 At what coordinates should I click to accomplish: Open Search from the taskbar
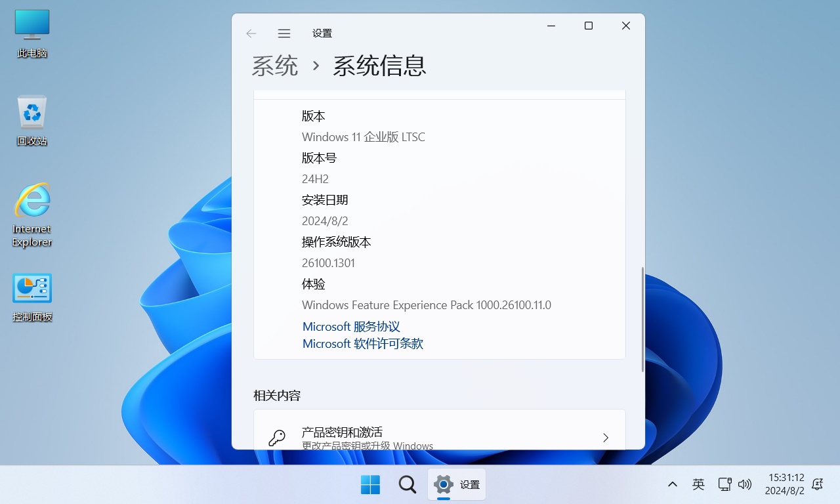click(x=407, y=484)
